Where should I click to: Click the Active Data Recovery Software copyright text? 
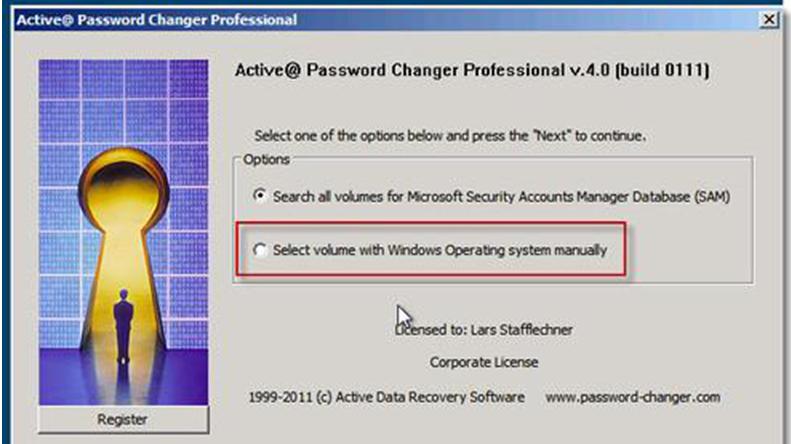click(386, 397)
